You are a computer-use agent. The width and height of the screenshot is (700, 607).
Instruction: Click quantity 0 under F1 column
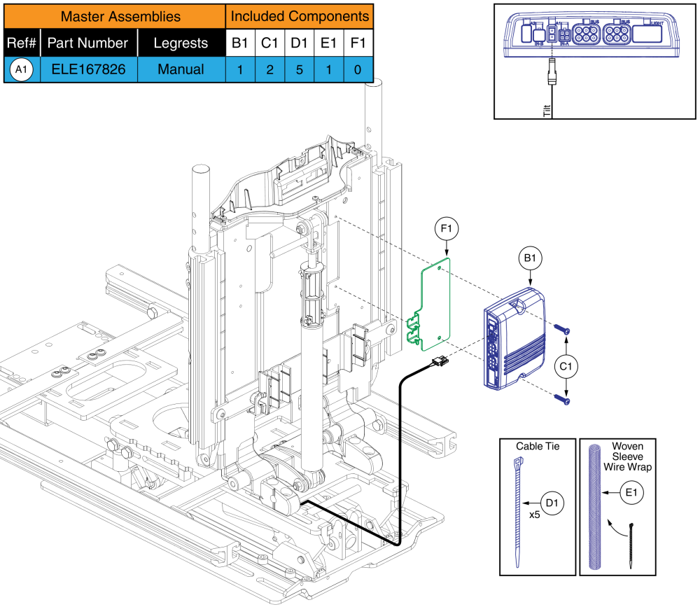point(358,70)
